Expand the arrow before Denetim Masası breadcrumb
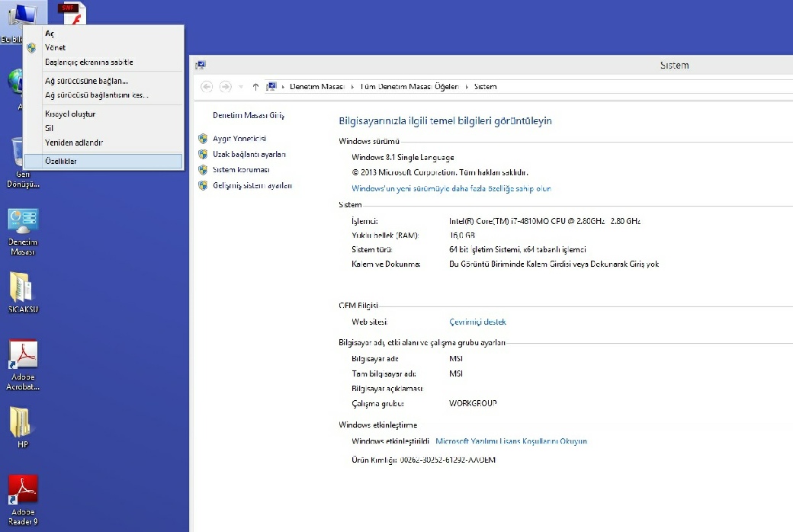The width and height of the screenshot is (793, 532). pyautogui.click(x=283, y=87)
